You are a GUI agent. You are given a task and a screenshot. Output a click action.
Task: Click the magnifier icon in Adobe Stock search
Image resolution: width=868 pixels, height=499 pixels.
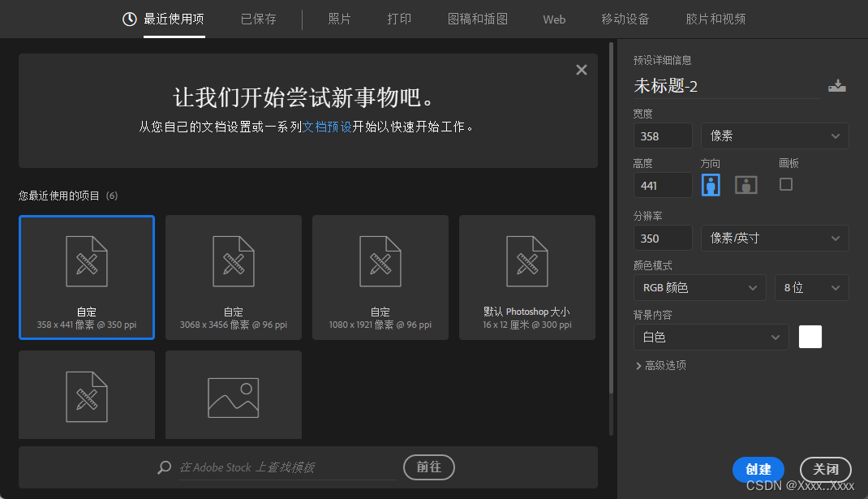[164, 467]
